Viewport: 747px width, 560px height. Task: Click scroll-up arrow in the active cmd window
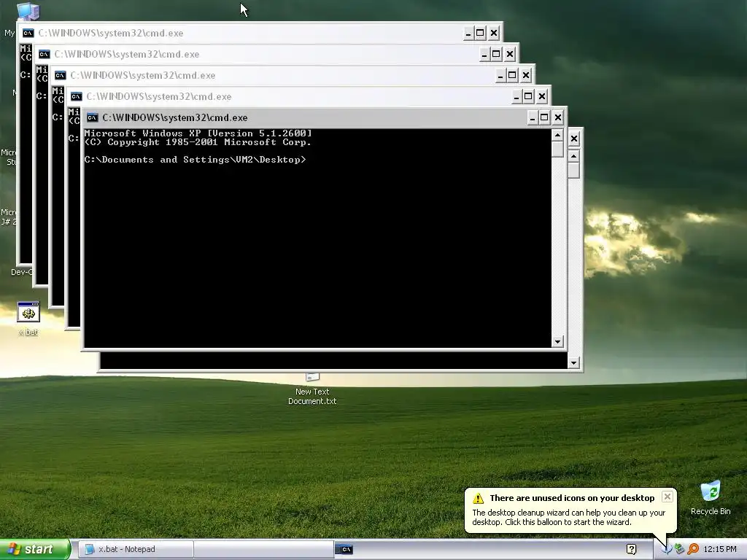[x=557, y=135]
